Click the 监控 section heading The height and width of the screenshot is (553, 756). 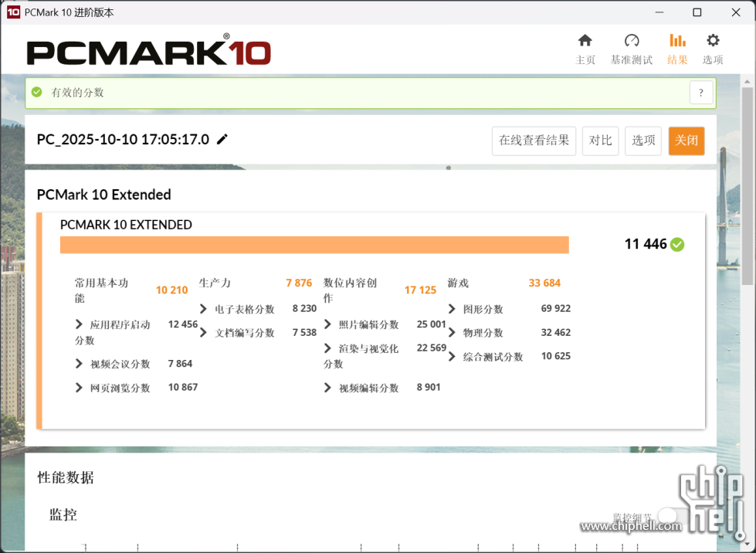(x=63, y=514)
